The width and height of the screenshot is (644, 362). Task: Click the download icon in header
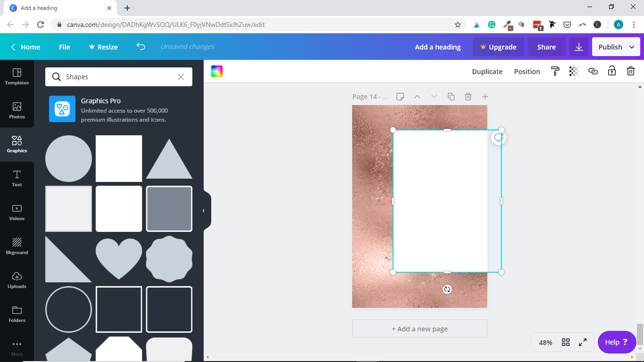click(x=579, y=47)
